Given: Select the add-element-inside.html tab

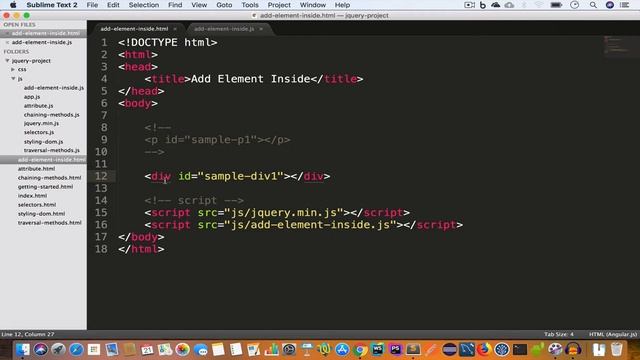Looking at the screenshot, I should pos(134,29).
